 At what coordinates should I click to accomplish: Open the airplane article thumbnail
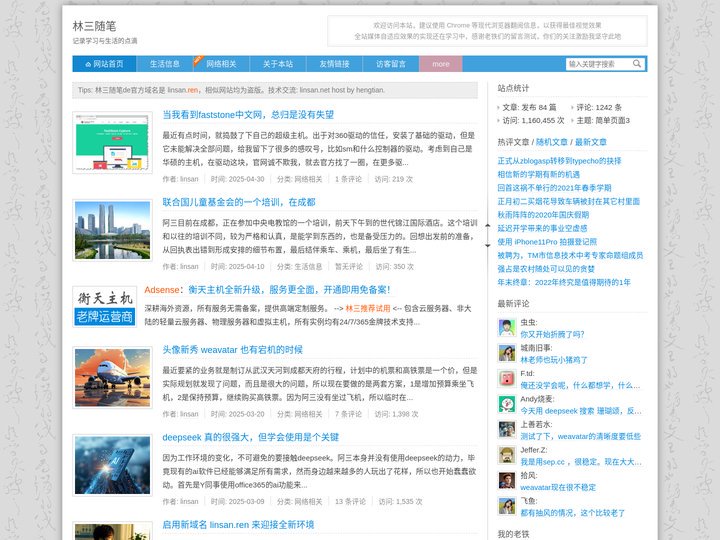pyautogui.click(x=112, y=377)
